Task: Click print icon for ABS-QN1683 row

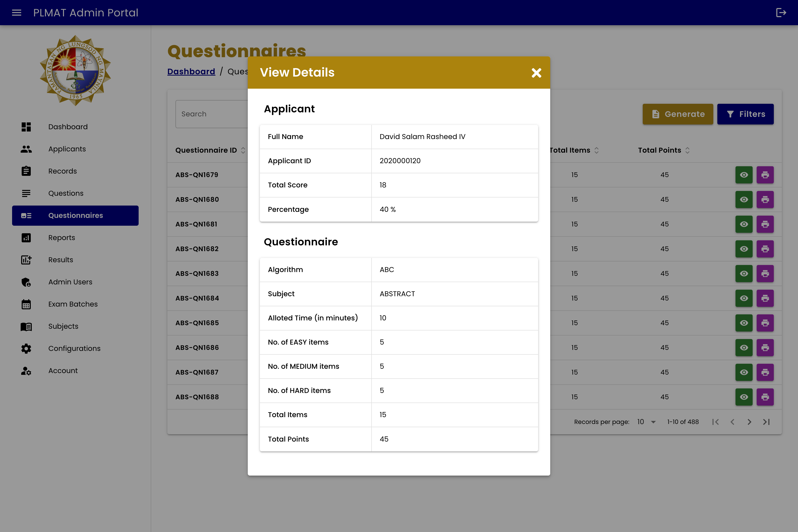Action: pos(765,274)
